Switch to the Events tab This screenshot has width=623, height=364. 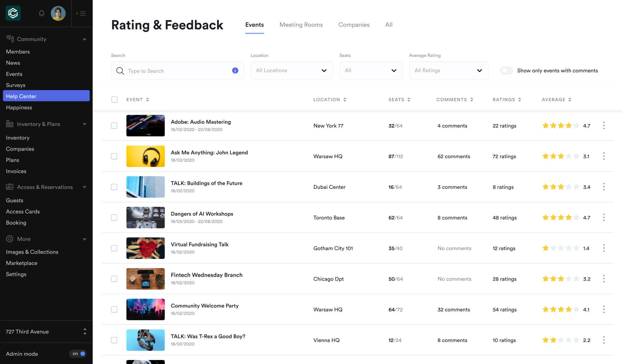click(x=254, y=25)
